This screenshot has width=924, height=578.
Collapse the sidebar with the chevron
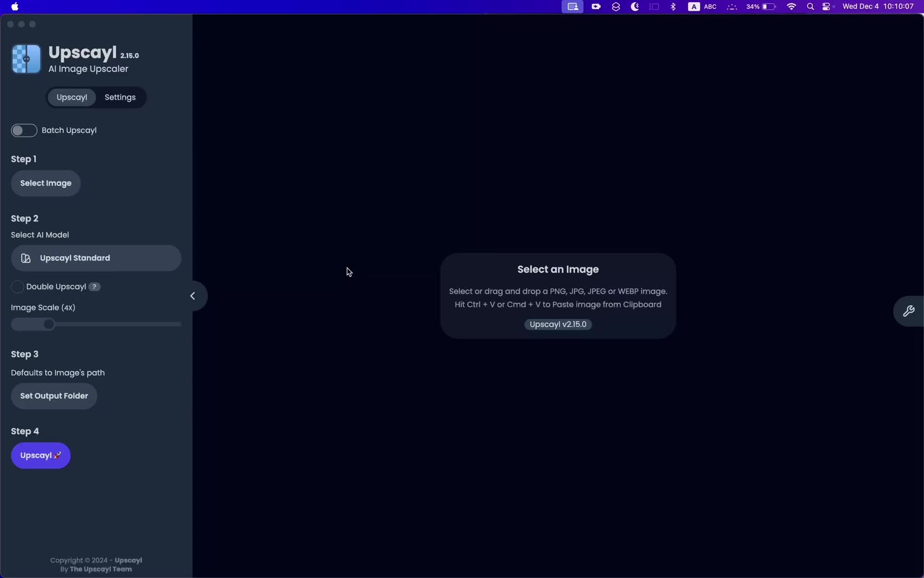pyautogui.click(x=193, y=296)
